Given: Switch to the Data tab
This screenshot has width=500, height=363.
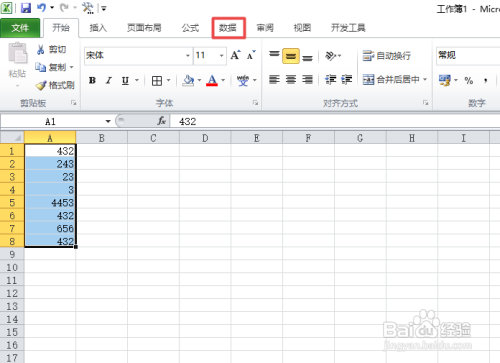Looking at the screenshot, I should click(x=228, y=28).
